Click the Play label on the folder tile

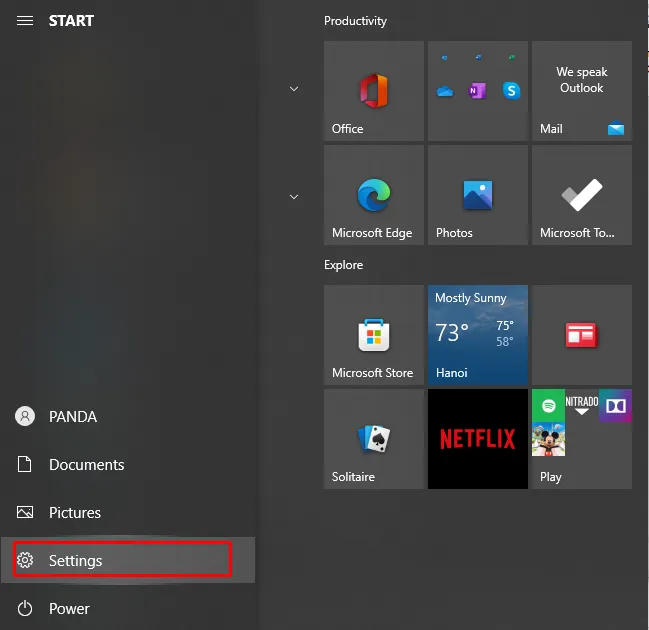pyautogui.click(x=550, y=477)
